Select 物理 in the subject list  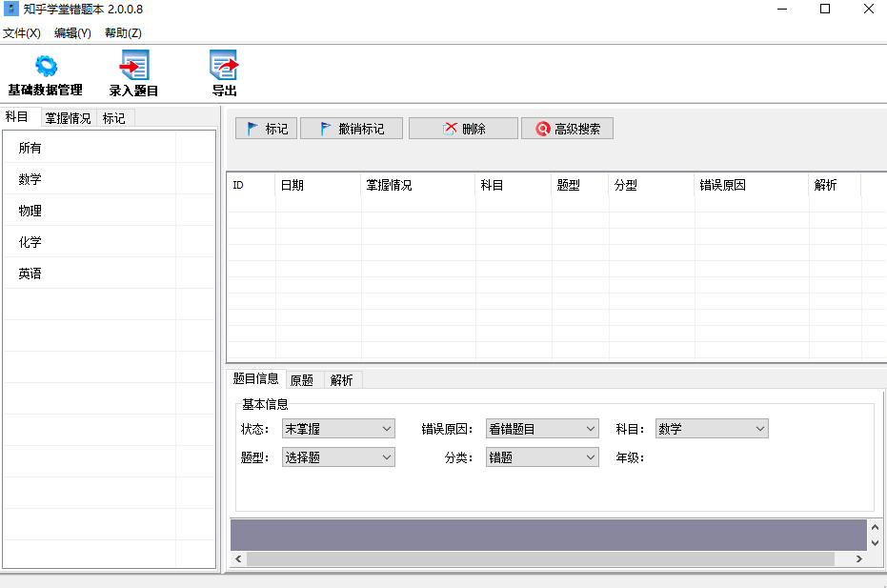pos(30,211)
